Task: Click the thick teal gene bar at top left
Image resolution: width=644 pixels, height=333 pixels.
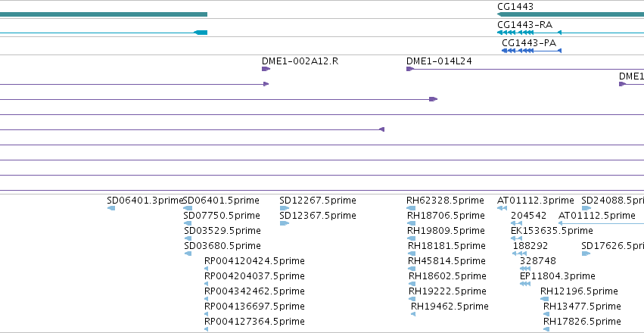Action: (x=104, y=14)
